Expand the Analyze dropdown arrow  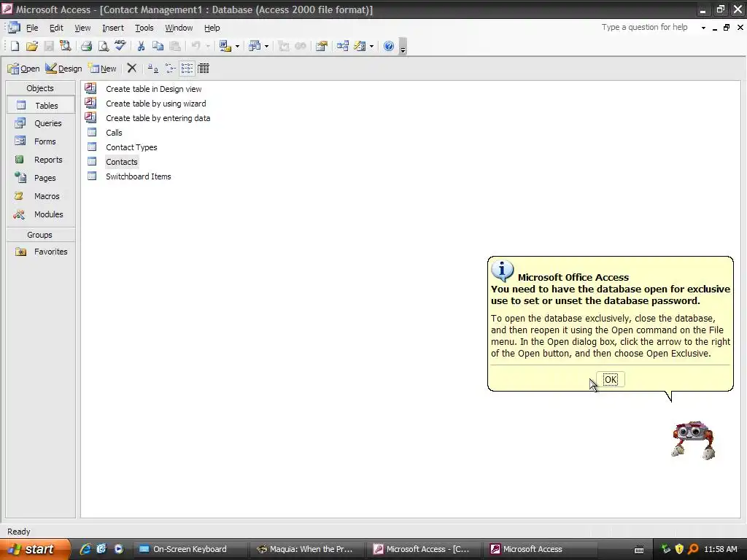tap(266, 46)
